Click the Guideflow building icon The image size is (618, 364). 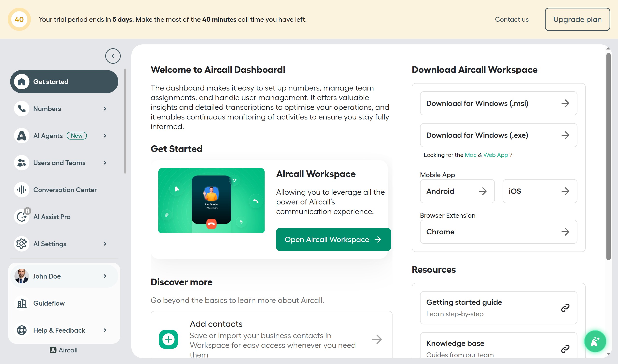coord(21,303)
